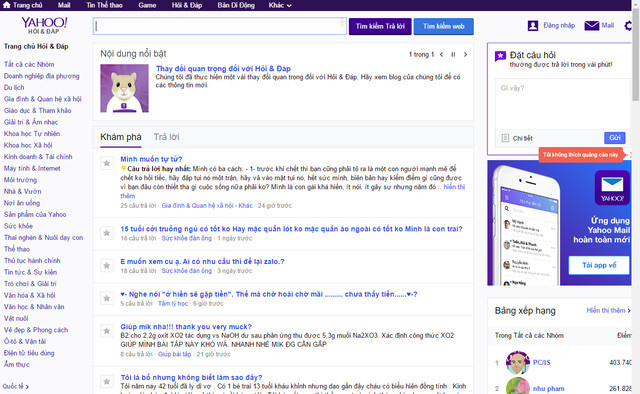Expand ranking via Hiển thị thêm

pyautogui.click(x=609, y=310)
